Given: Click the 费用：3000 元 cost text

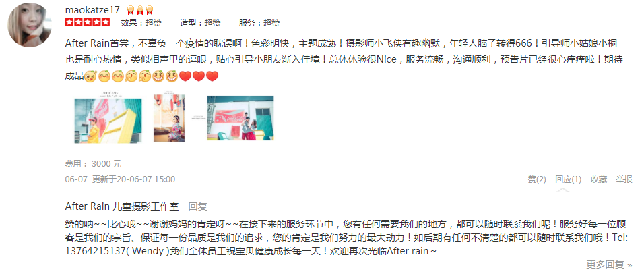Looking at the screenshot, I should point(93,164).
